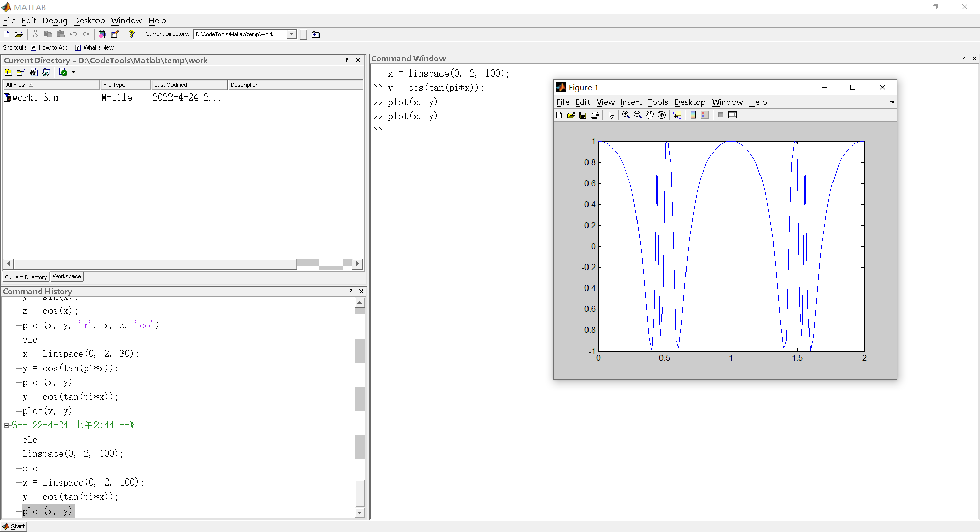The width and height of the screenshot is (980, 532).
Task: Open Insert menu in Figure 1
Action: (x=631, y=102)
